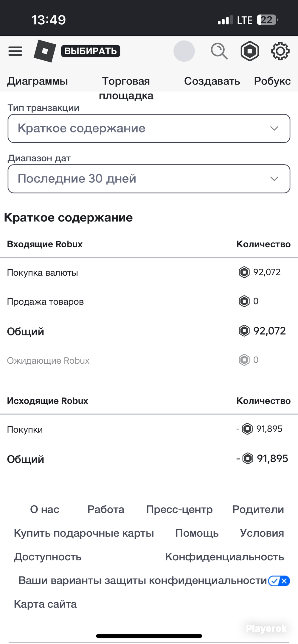This screenshot has width=298, height=644.
Task: Tap the ВЫБИРАТЬ button
Action: click(91, 51)
